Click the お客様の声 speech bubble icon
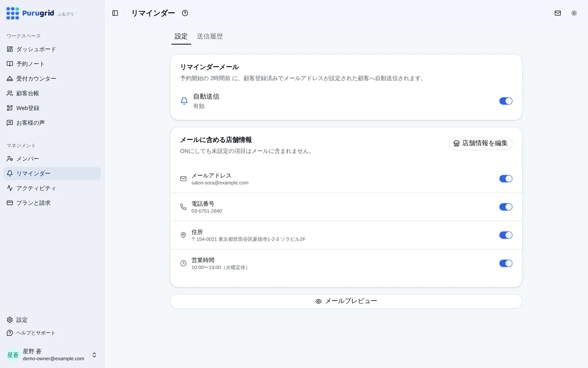The height and width of the screenshot is (368, 588). (x=10, y=123)
